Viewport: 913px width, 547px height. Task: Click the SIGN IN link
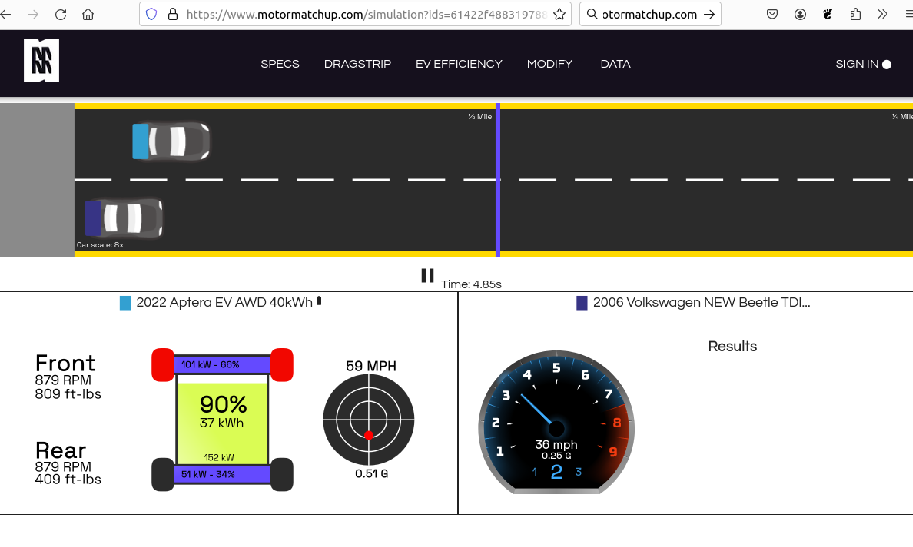[x=857, y=64]
